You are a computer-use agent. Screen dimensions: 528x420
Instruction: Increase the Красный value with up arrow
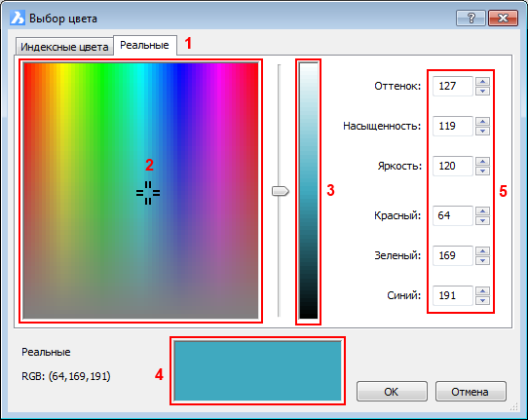click(482, 210)
